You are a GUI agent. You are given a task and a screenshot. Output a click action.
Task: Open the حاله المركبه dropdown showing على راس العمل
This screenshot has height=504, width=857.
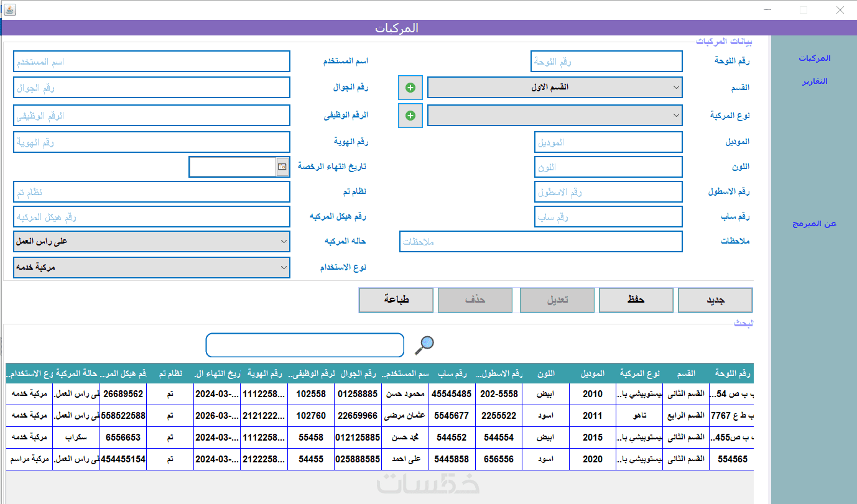pos(152,242)
